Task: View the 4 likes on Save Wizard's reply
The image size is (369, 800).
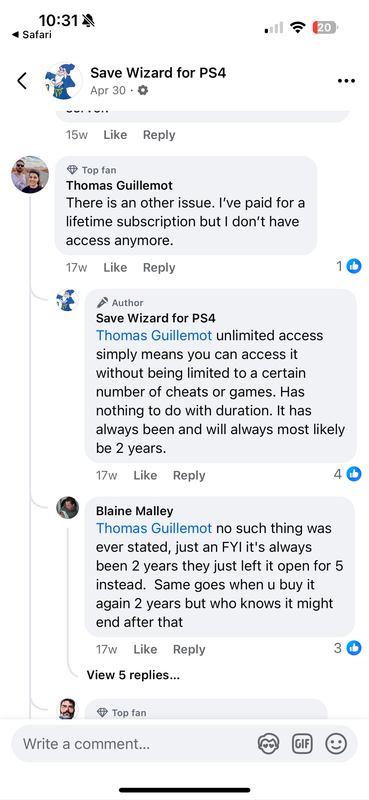Action: pos(348,474)
